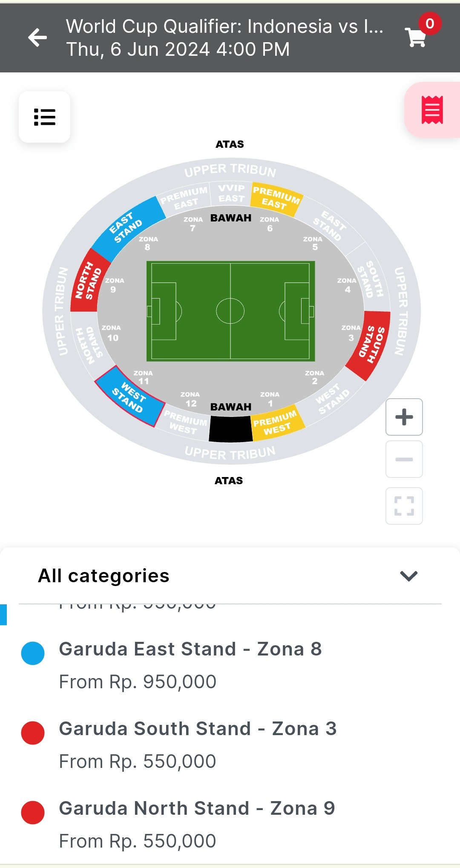
Task: Tap the back arrow in header
Action: [37, 38]
